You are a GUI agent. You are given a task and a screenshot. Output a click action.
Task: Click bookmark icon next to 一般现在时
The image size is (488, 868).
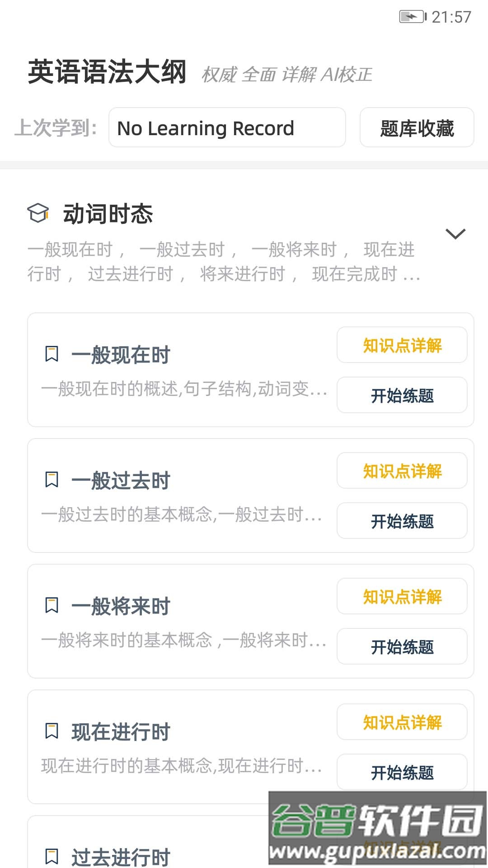pos(52,354)
